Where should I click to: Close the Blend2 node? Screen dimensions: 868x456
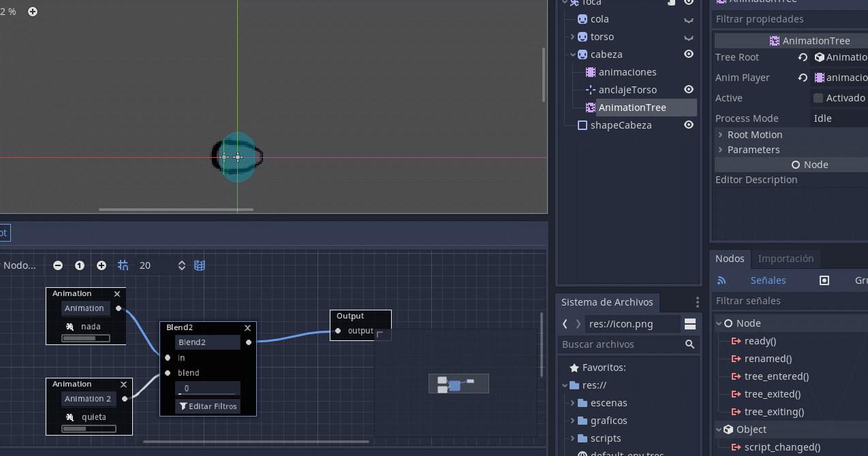(x=247, y=327)
